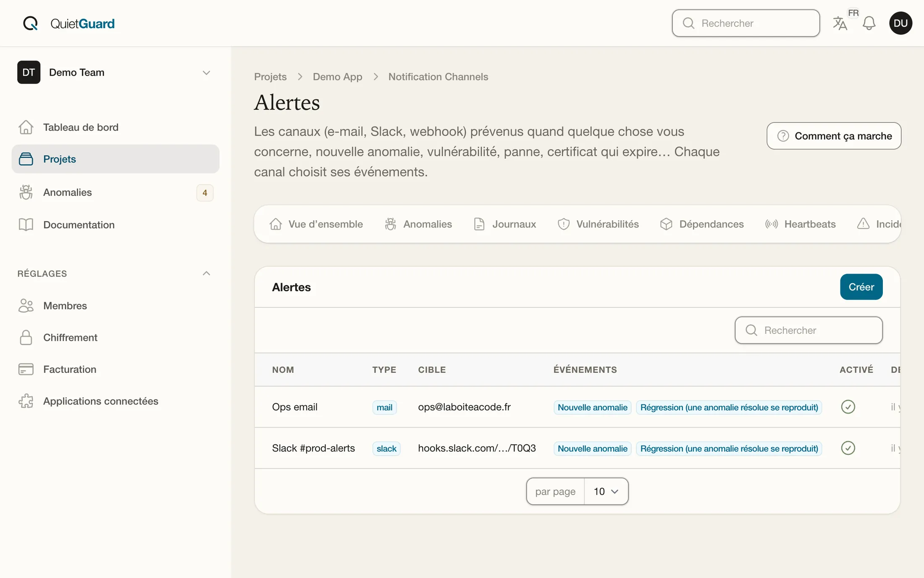Open the DU user avatar menu
The image size is (924, 578).
pos(900,23)
